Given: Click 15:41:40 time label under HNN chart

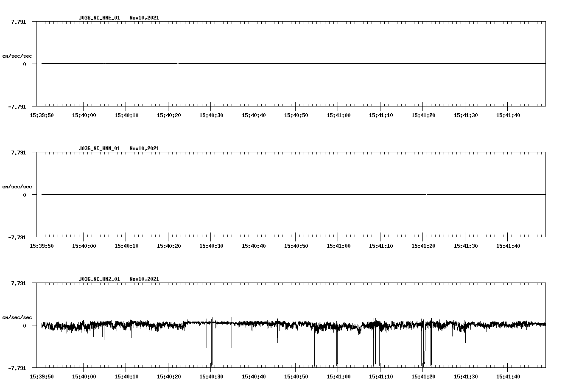Looking at the screenshot, I should coord(508,246).
